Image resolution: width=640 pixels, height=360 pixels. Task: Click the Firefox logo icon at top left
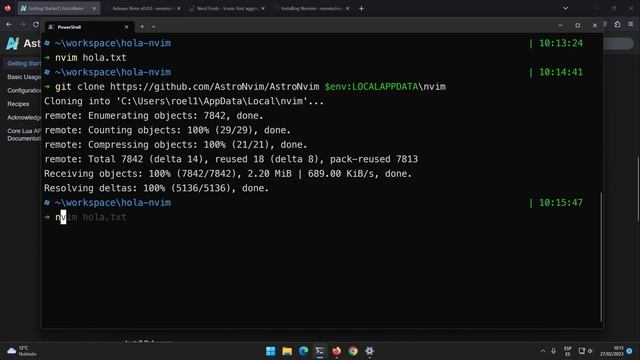tap(7, 8)
